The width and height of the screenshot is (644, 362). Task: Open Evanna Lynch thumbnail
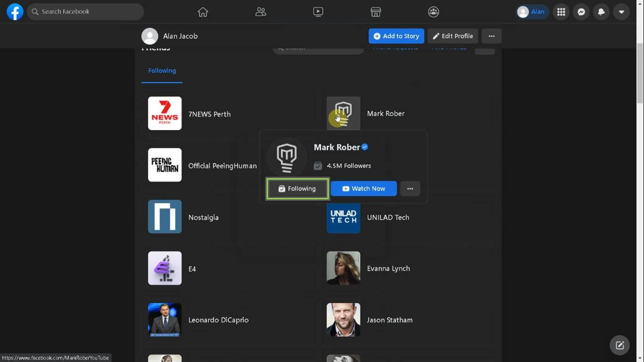(x=343, y=268)
